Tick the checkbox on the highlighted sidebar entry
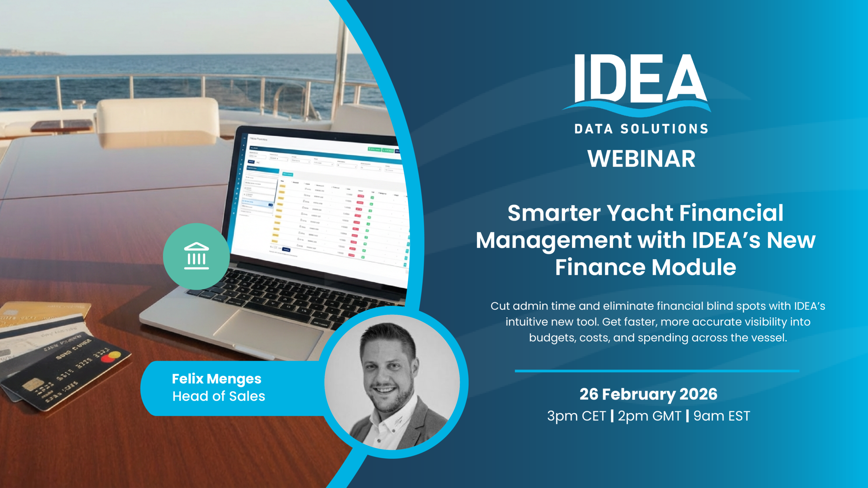Viewport: 868px width, 488px height. [243, 201]
